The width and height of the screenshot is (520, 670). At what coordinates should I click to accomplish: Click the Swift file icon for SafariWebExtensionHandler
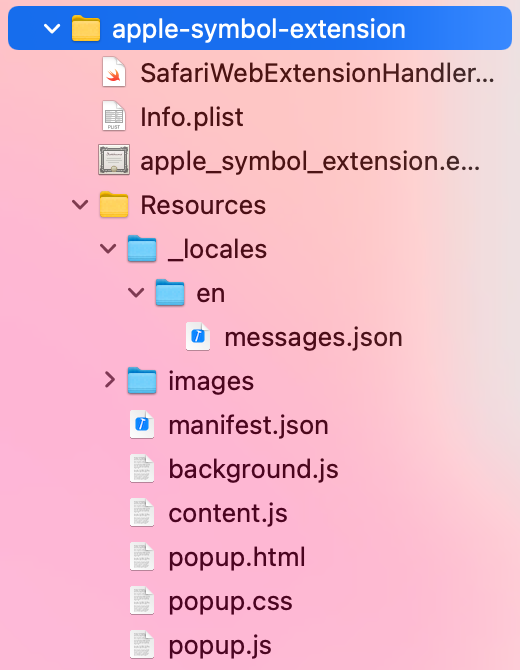[x=114, y=73]
